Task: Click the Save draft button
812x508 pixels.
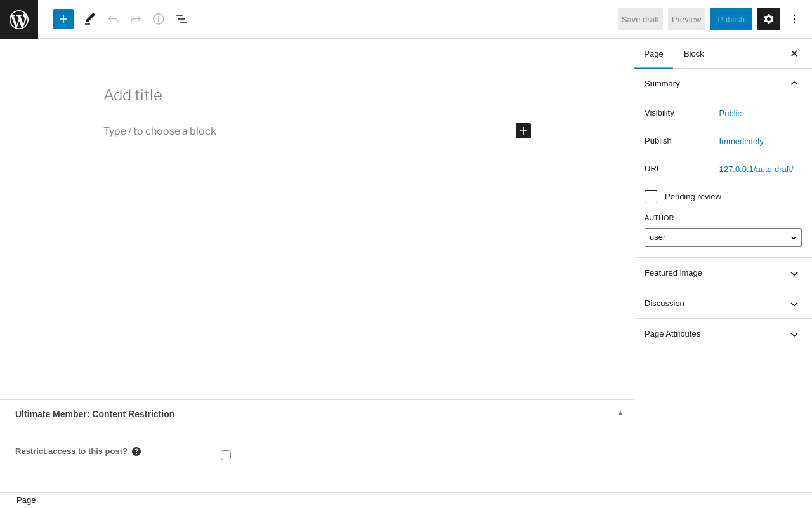Action: pos(640,19)
